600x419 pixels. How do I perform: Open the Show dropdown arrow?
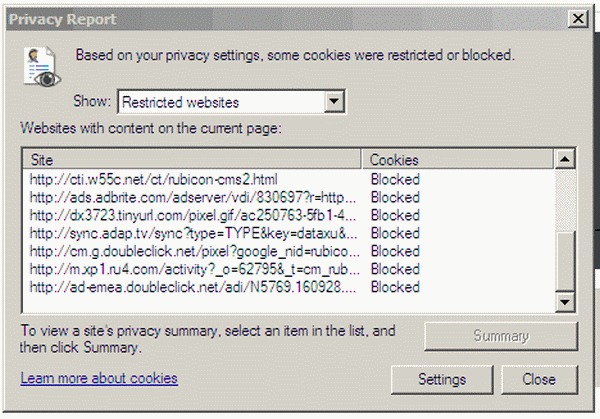(334, 102)
